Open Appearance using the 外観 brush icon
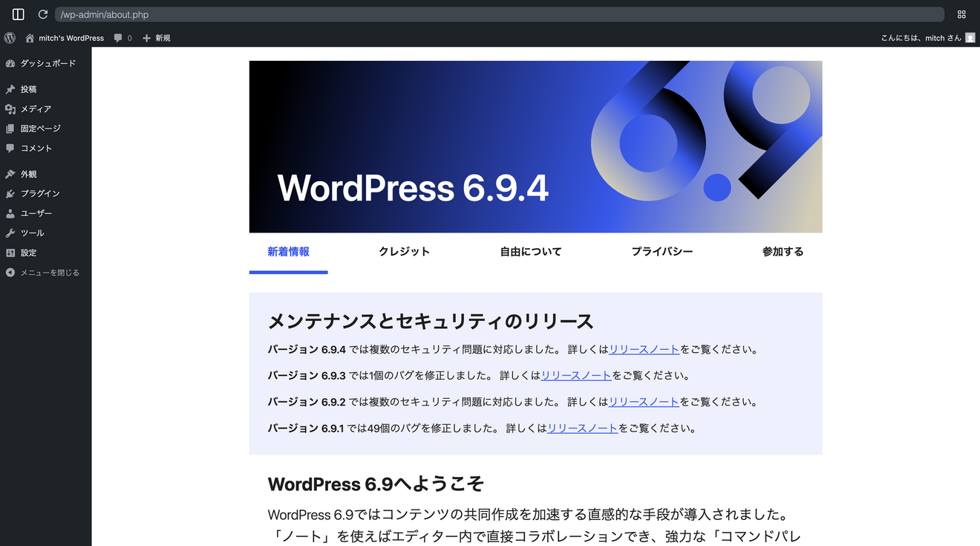This screenshot has width=980, height=546. [9, 173]
